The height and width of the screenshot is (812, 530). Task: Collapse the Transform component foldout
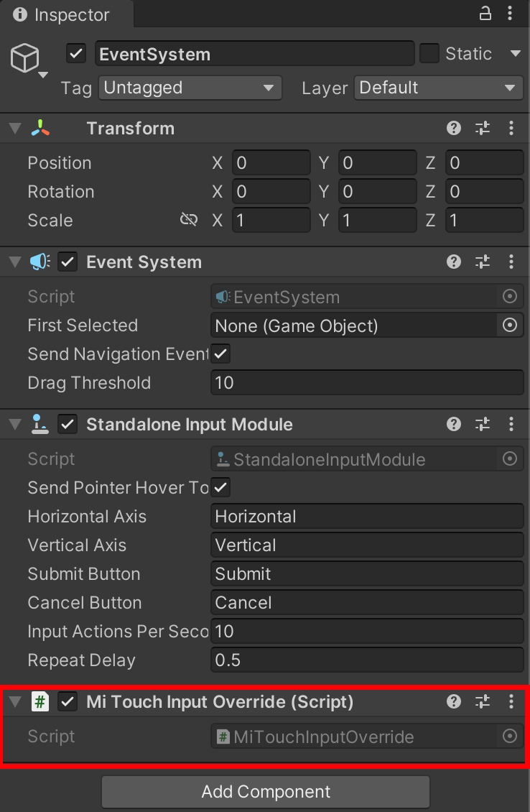15,129
